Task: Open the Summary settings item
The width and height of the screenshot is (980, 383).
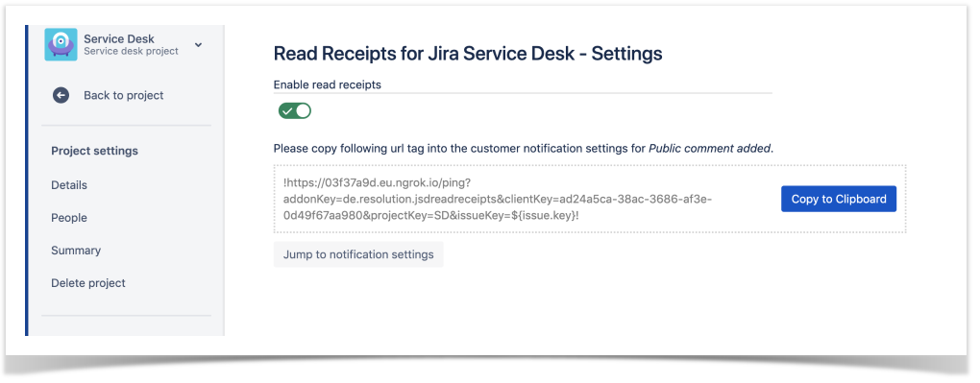Action: pos(76,250)
